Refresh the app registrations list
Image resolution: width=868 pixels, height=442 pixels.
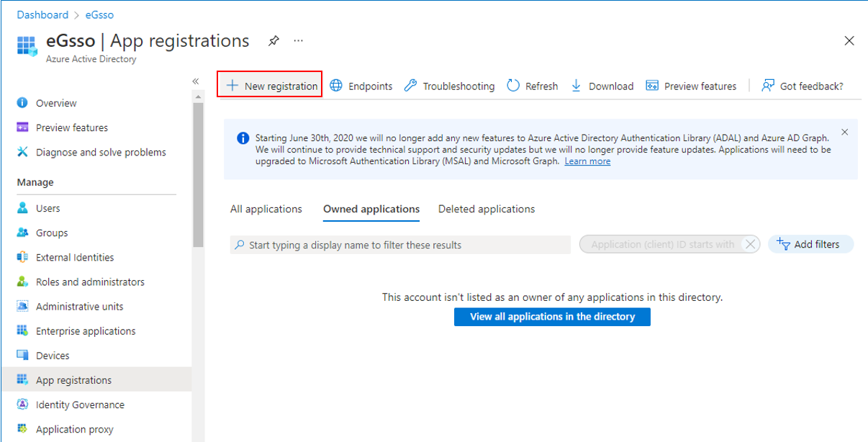pyautogui.click(x=533, y=86)
